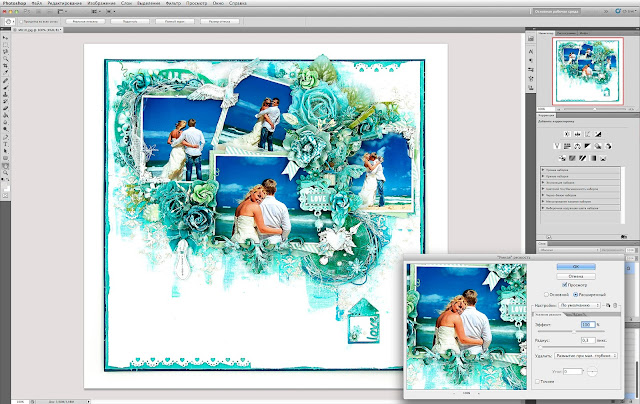Image resolution: width=640 pixels, height=404 pixels.
Task: Open the Изображение menu
Action: pos(102,3)
